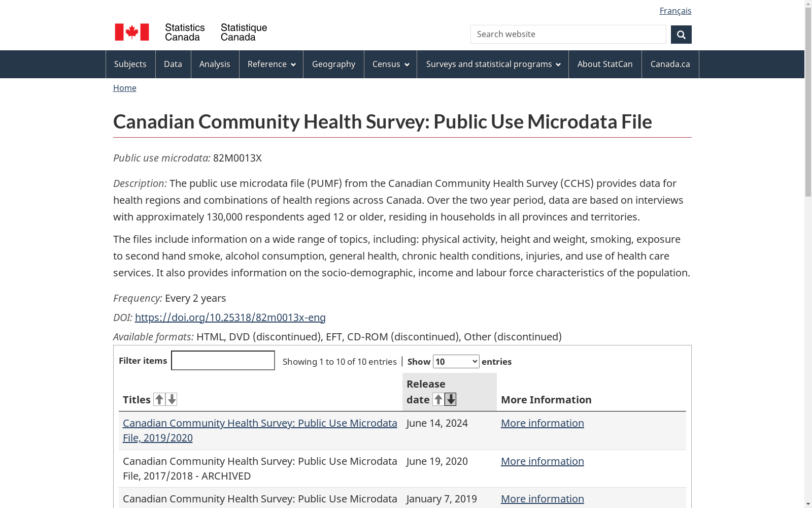Select the release date June 19, 2020
The image size is (812, 508).
click(x=437, y=461)
